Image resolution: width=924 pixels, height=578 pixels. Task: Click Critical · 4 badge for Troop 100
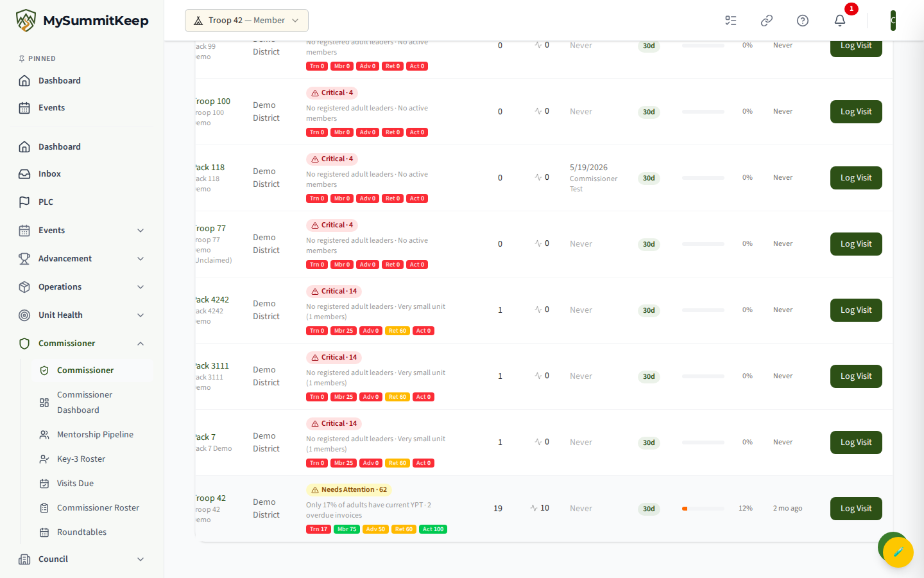(x=332, y=93)
